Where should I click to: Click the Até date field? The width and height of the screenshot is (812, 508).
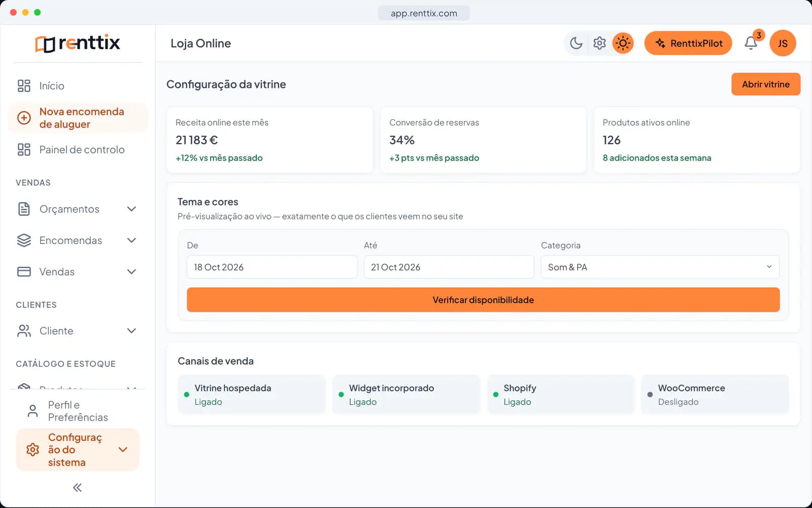[x=449, y=267]
